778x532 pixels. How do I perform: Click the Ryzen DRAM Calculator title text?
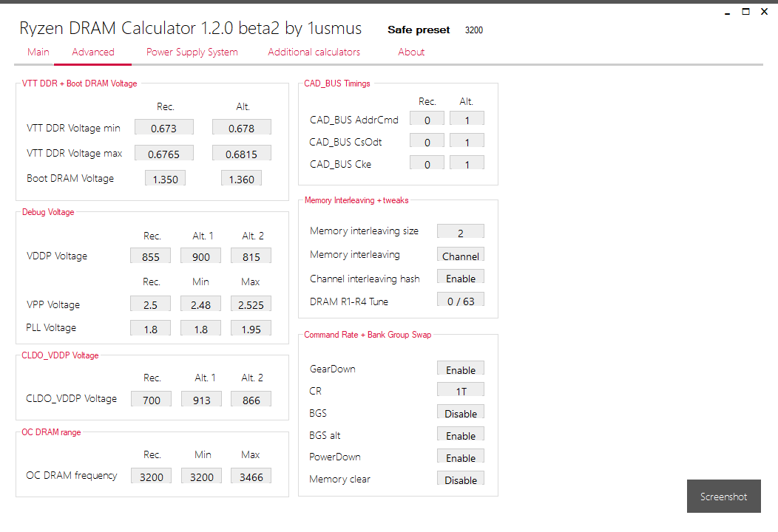[x=191, y=28]
